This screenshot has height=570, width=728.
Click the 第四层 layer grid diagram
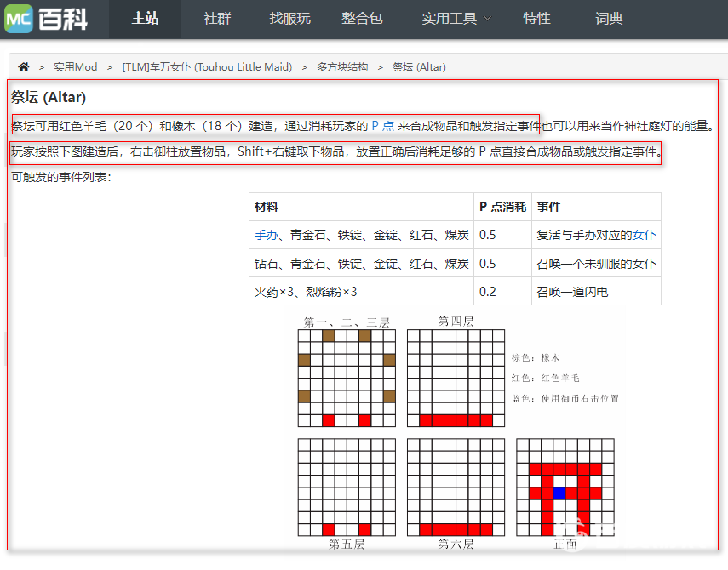click(456, 378)
